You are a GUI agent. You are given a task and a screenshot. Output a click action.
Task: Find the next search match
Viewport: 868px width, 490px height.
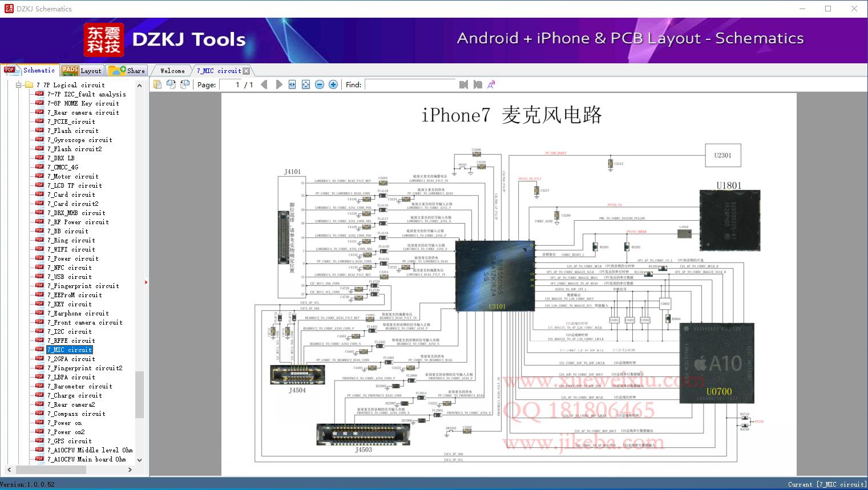(478, 84)
